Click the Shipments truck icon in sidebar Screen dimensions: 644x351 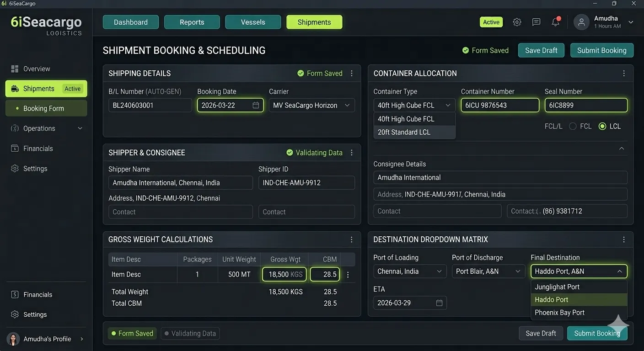[x=15, y=89]
